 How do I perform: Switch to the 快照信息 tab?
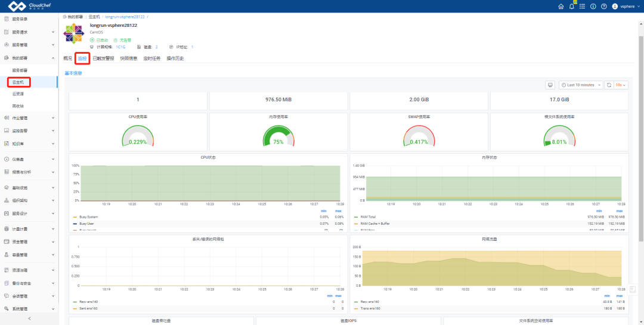(129, 58)
